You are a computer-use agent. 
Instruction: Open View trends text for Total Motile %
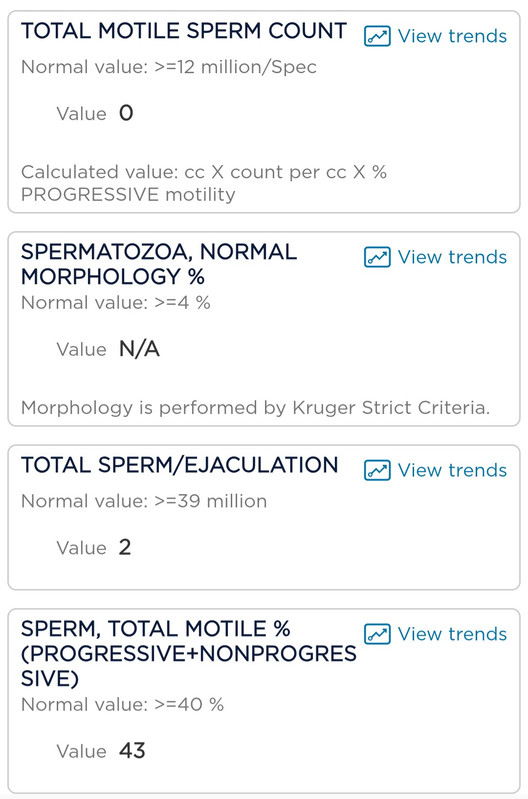click(452, 634)
